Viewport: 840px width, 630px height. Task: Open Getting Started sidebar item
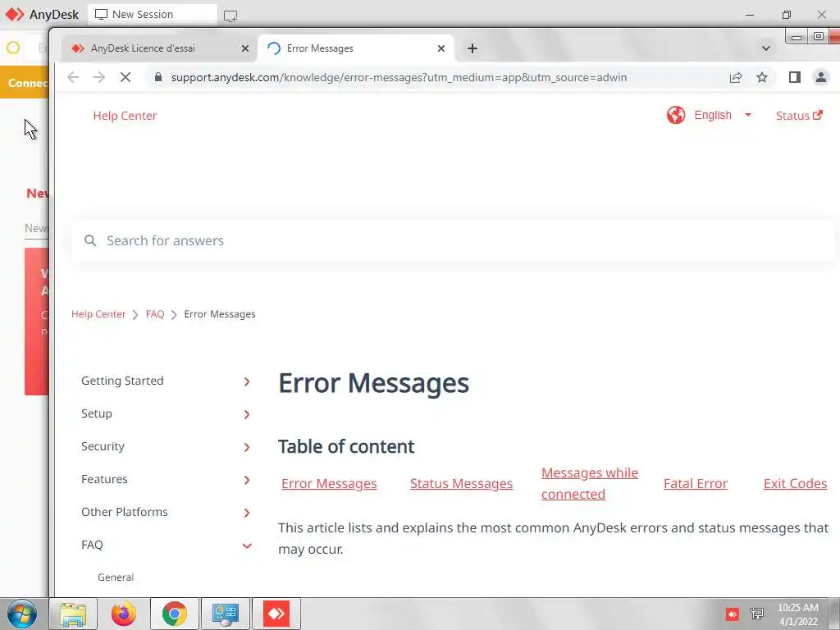[x=122, y=381]
